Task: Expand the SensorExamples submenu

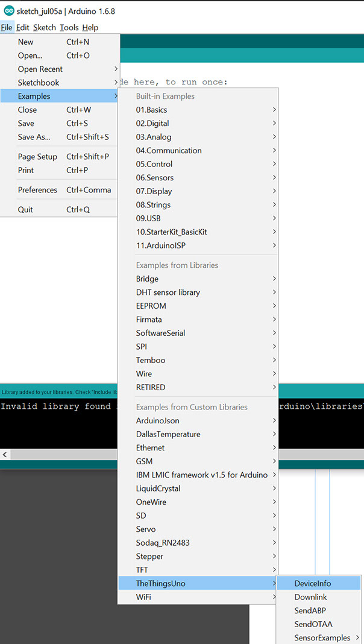Action: [x=319, y=637]
